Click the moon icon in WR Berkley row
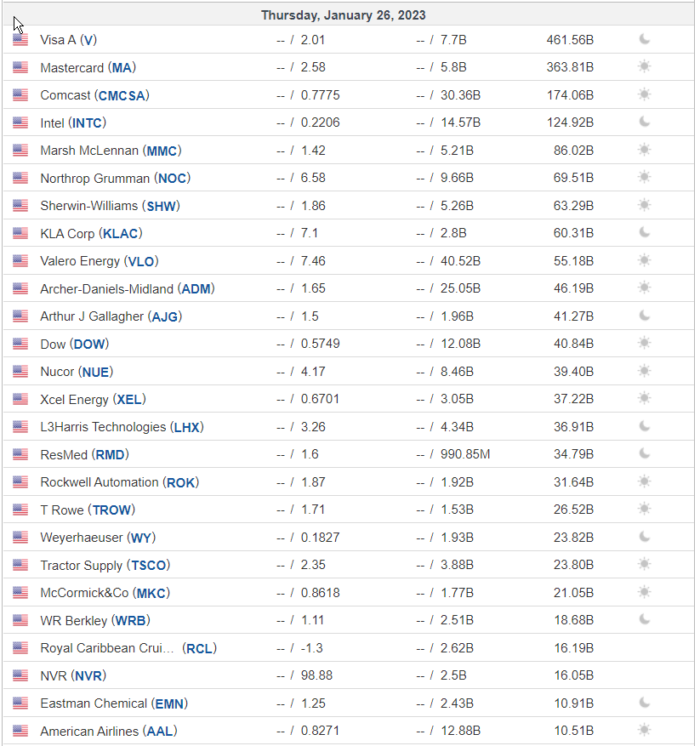The height and width of the screenshot is (746, 700). [x=645, y=619]
